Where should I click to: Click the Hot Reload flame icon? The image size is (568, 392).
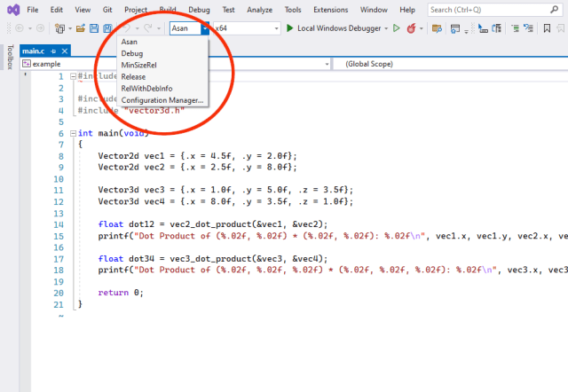(x=411, y=28)
